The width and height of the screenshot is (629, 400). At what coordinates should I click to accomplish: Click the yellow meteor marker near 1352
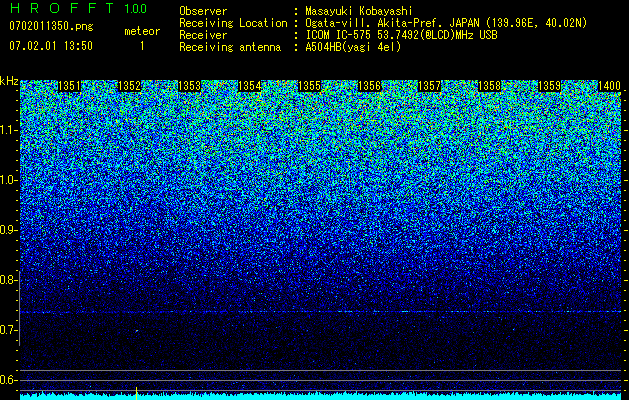pyautogui.click(x=136, y=393)
